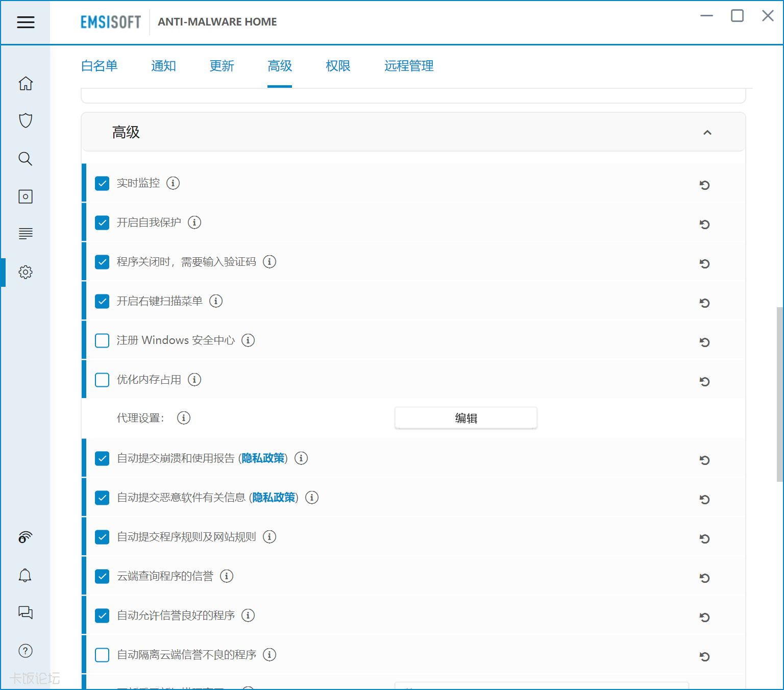
Task: Open the Quarantine sidebar icon
Action: click(26, 196)
